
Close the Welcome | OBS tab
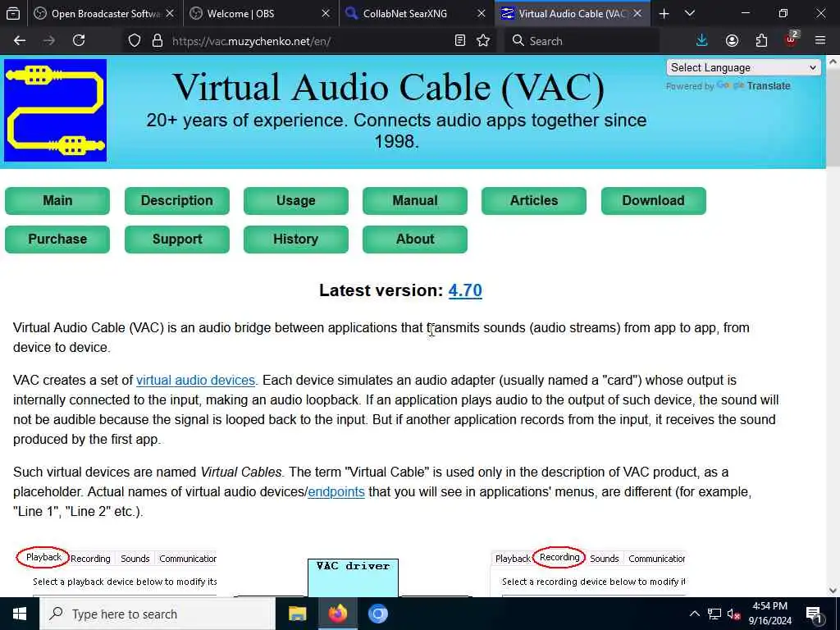pos(325,14)
